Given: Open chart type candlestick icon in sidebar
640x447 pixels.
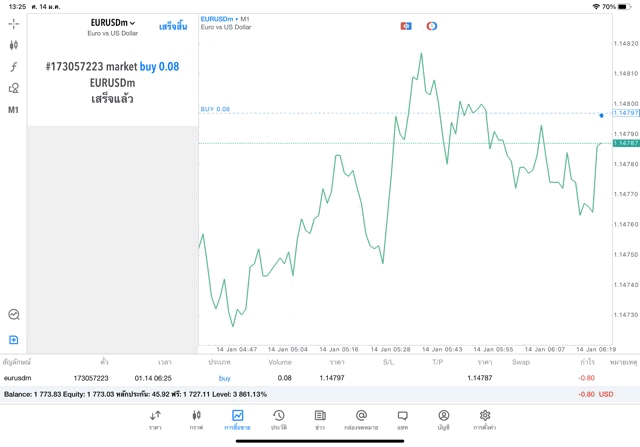Looking at the screenshot, I should tap(13, 45).
